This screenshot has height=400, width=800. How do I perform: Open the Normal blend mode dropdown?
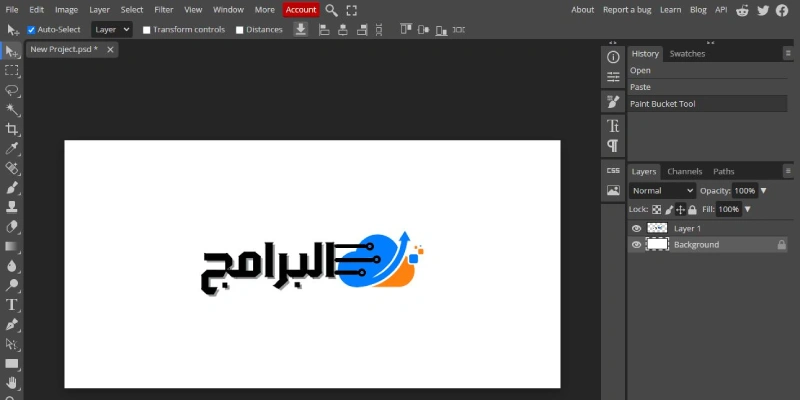pyautogui.click(x=661, y=190)
